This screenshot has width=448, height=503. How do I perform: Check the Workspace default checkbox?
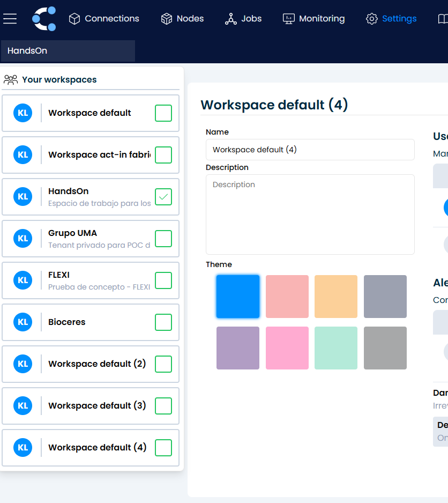163,113
